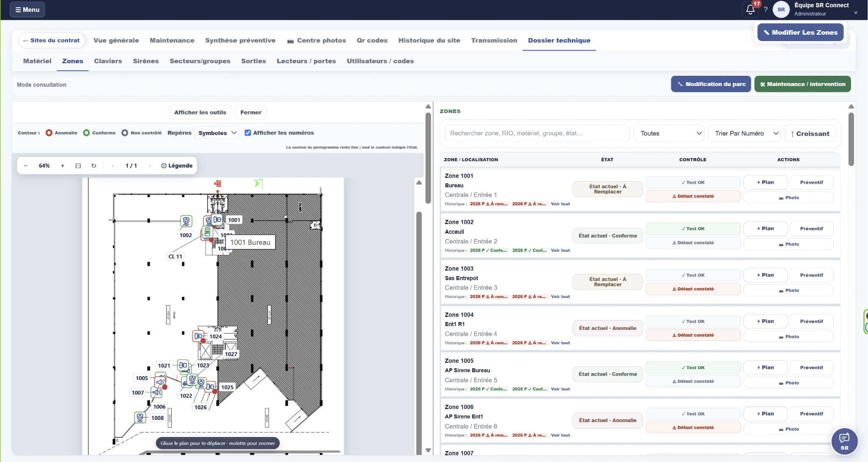This screenshot has height=462, width=868.
Task: Click the Modifier Les Zones button
Action: [800, 32]
